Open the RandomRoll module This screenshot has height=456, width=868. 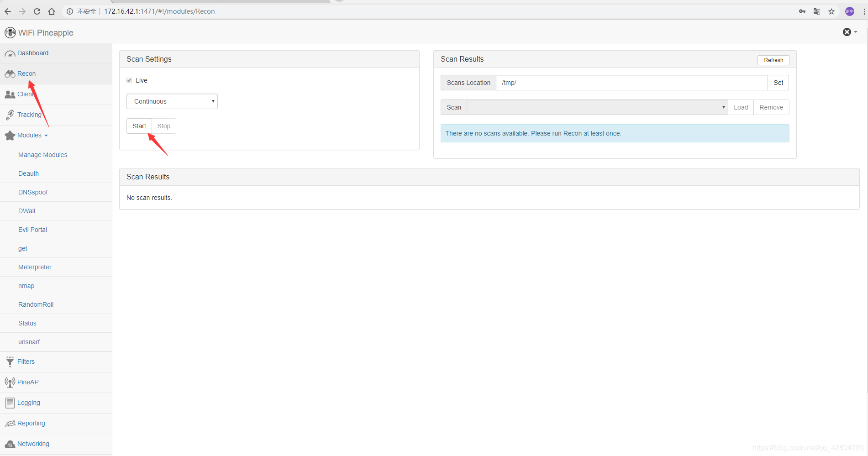(36, 304)
